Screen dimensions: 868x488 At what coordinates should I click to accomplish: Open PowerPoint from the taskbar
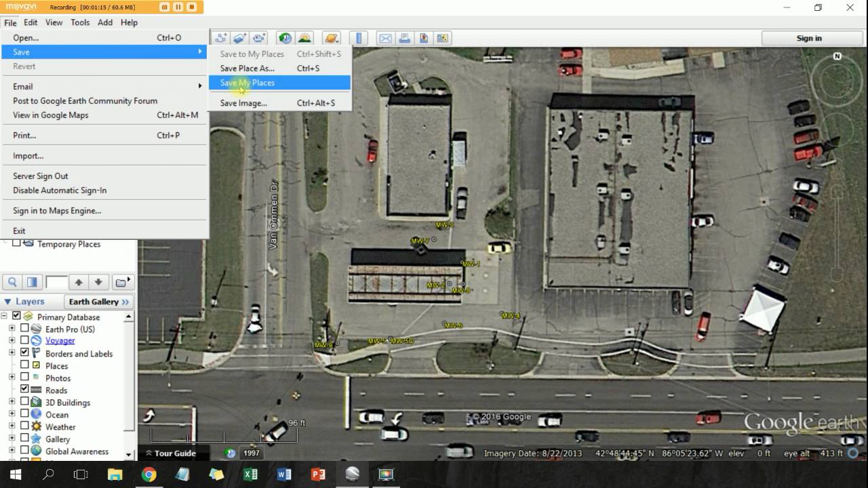(x=318, y=474)
